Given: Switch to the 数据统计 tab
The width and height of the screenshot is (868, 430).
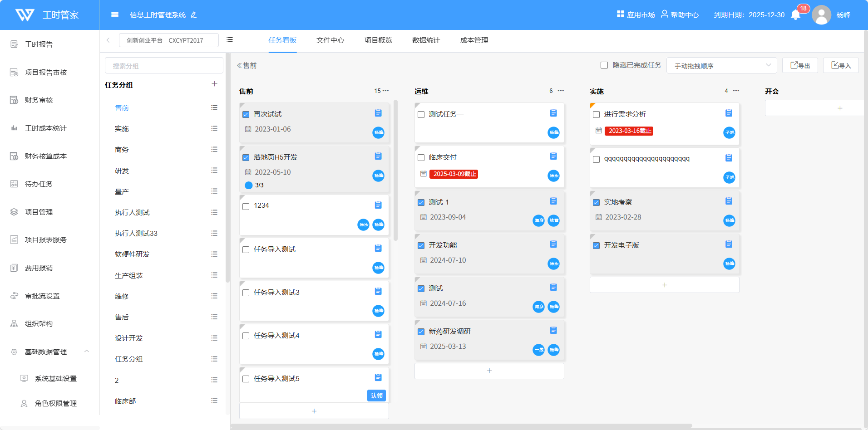Looking at the screenshot, I should click(426, 40).
